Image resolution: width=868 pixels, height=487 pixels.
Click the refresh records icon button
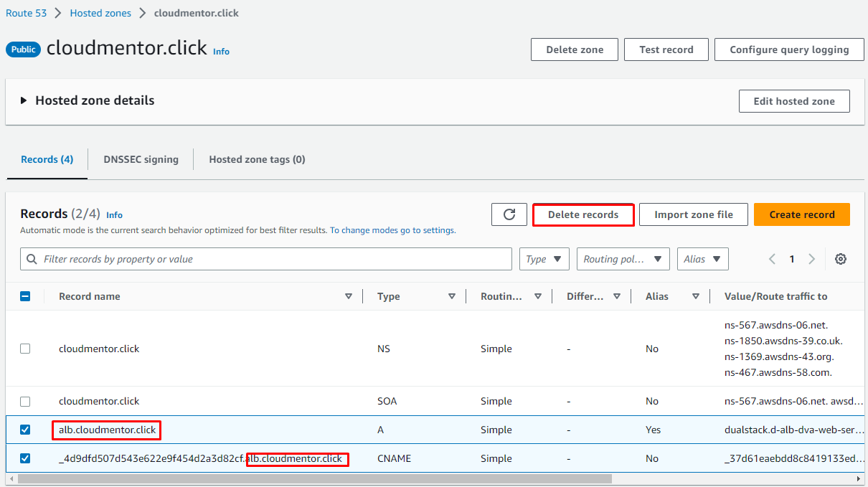point(509,214)
